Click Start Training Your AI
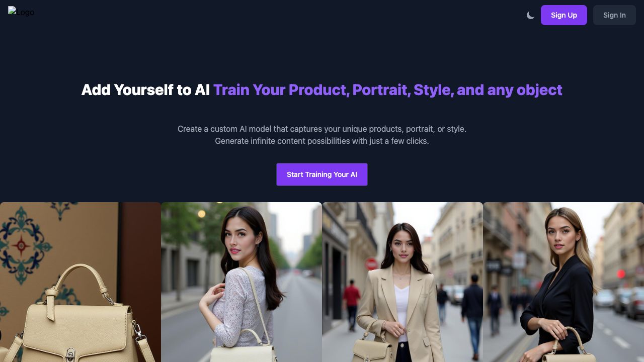This screenshot has height=362, width=644. (322, 174)
